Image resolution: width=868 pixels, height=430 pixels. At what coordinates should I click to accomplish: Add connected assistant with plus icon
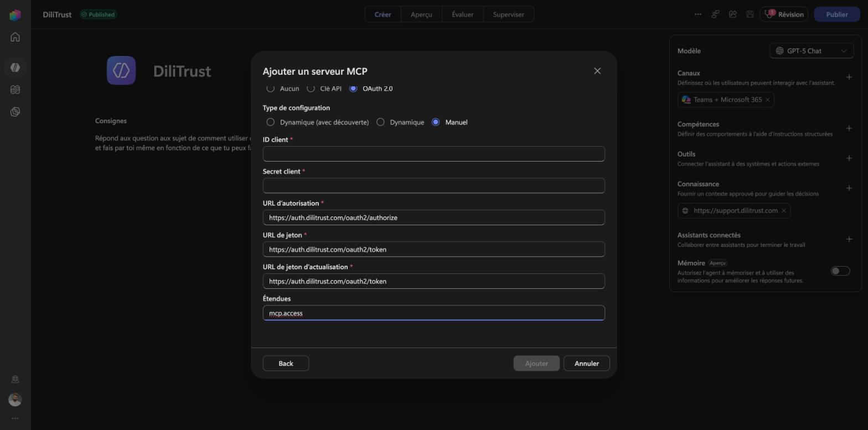(x=849, y=239)
